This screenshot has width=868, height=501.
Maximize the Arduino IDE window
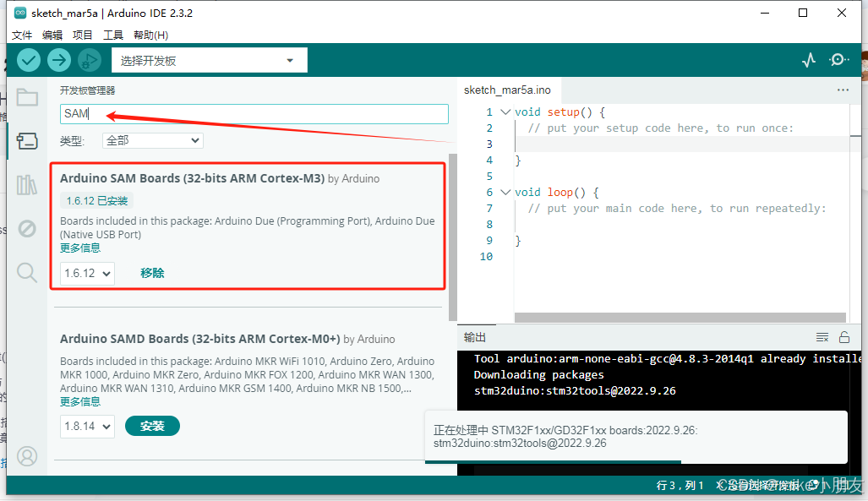(x=803, y=13)
